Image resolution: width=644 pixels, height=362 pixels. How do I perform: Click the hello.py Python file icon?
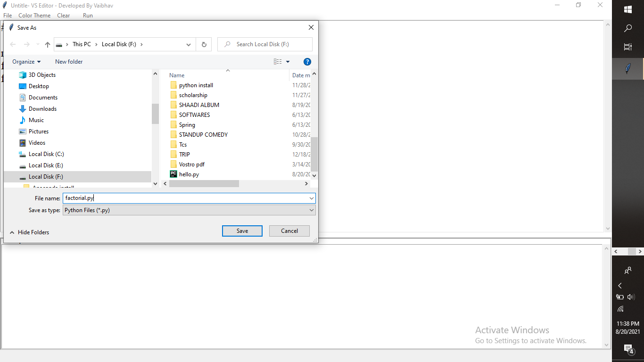coord(173,174)
